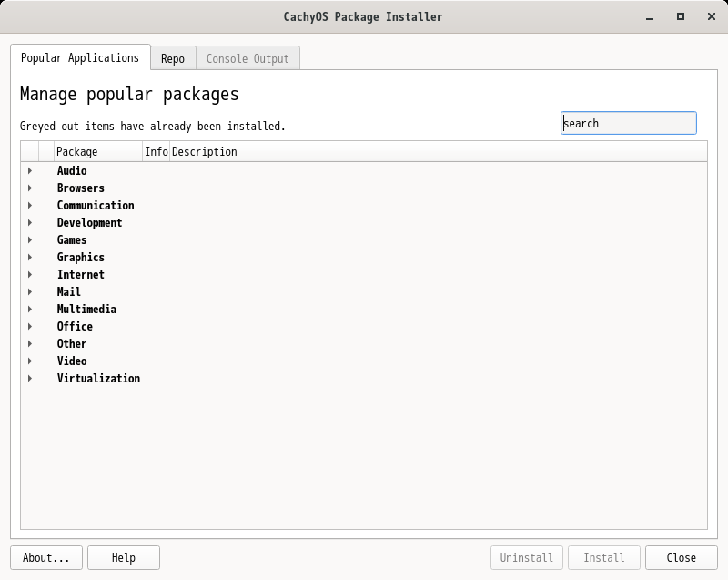Focus the search input field
Screen dimensions: 728x580
(628, 123)
